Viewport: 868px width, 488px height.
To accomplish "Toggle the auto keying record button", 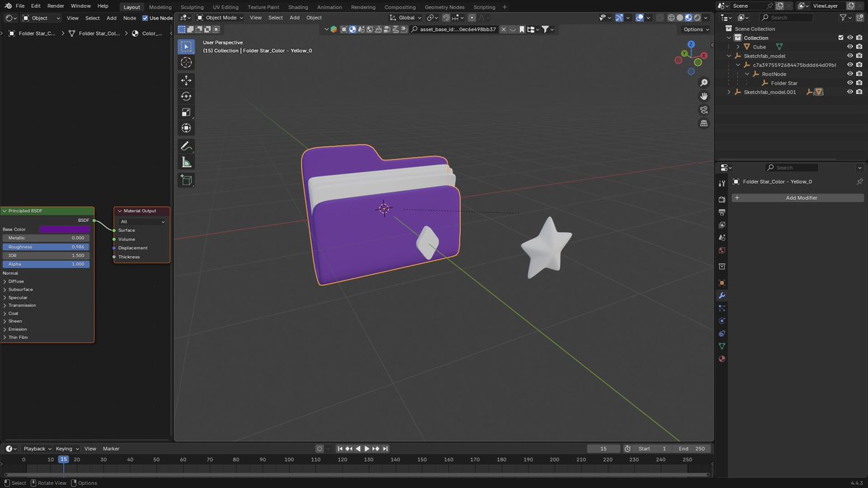I will pyautogui.click(x=320, y=449).
